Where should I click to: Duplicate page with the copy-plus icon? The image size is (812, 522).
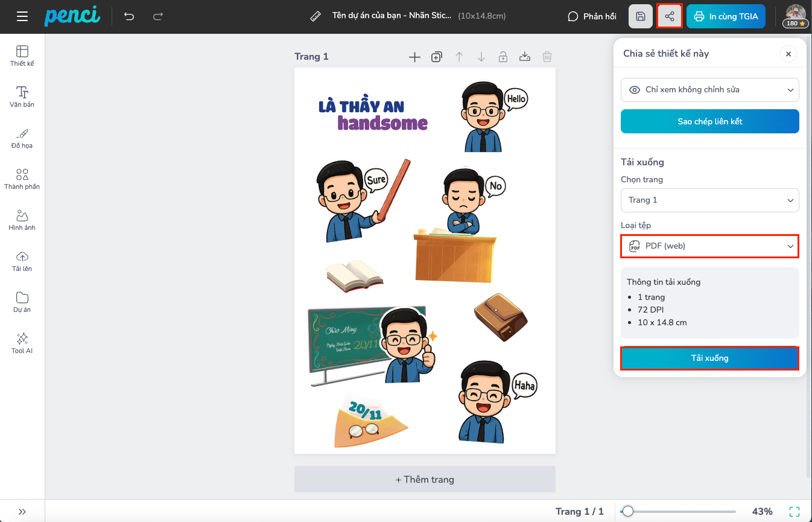437,57
